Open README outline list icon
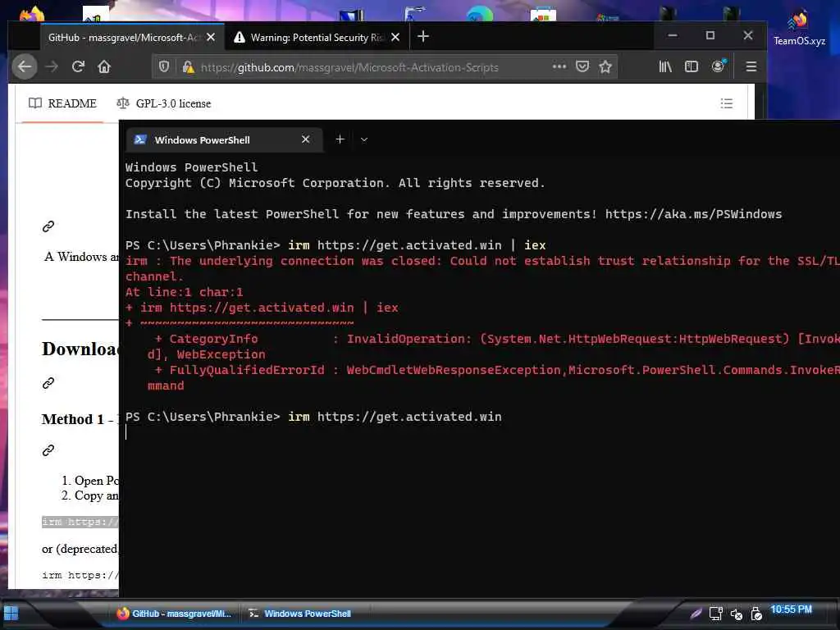The height and width of the screenshot is (630, 840). click(727, 103)
